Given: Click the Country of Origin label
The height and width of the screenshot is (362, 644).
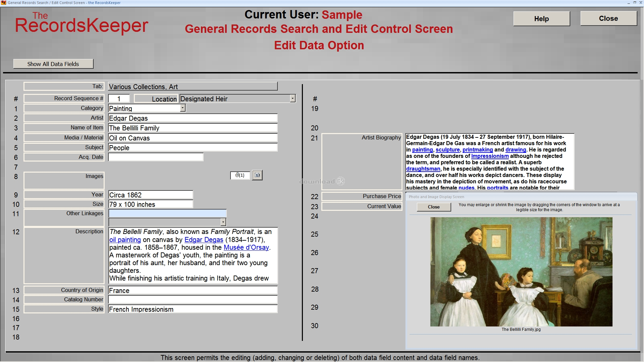Looking at the screenshot, I should (64, 290).
